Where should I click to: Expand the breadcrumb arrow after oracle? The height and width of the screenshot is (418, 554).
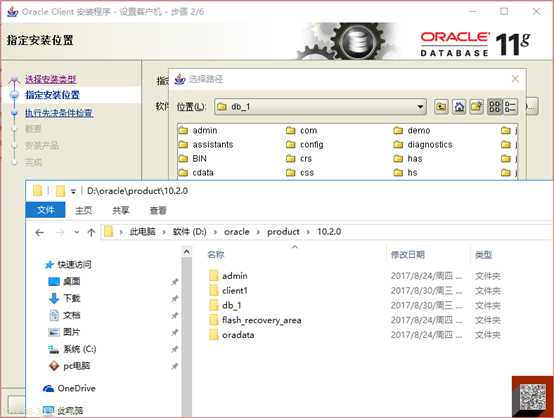(x=258, y=232)
